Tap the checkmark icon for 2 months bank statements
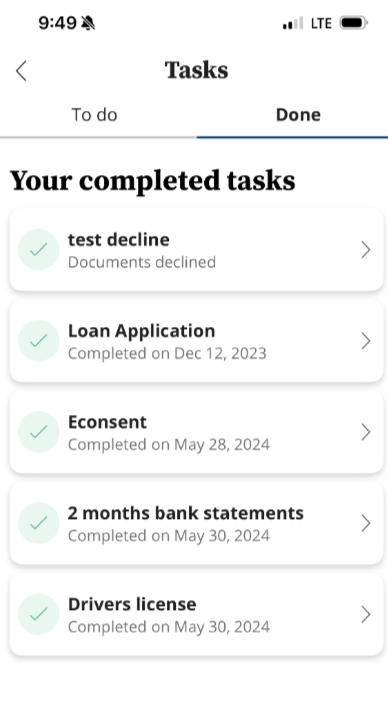The width and height of the screenshot is (388, 716). pyautogui.click(x=38, y=523)
